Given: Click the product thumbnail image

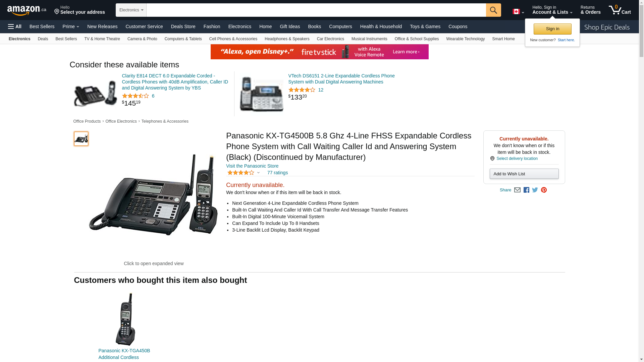Looking at the screenshot, I should coord(81,138).
